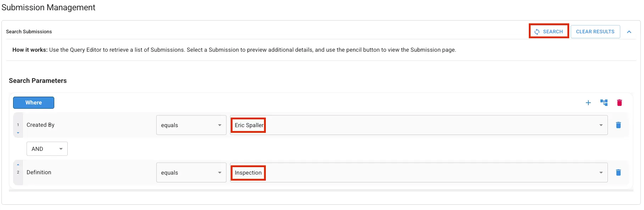Remove the Created By condition row
This screenshot has width=644, height=210.
[x=618, y=125]
